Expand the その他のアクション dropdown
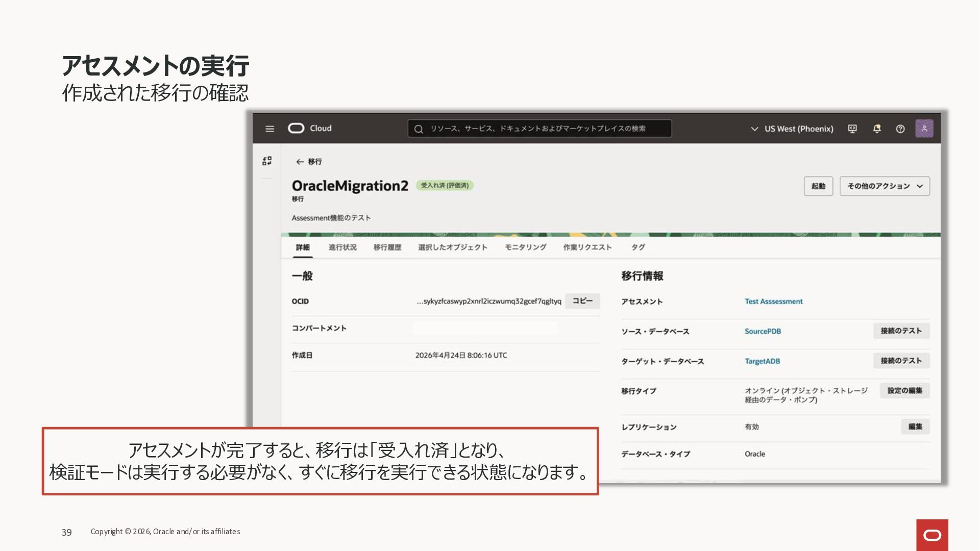Viewport: 980px width, 551px height. click(885, 186)
